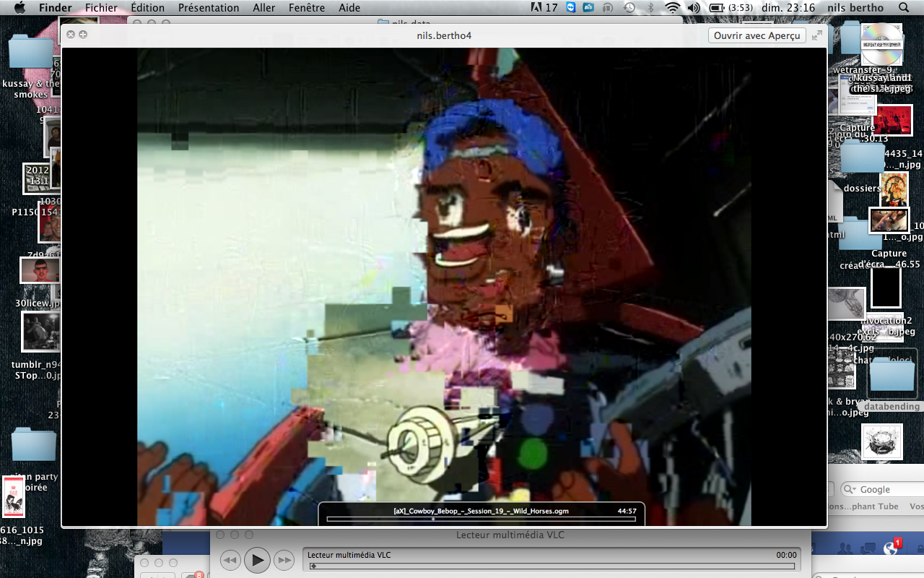This screenshot has height=578, width=924.
Task: Select the tumblr_n94 image thumbnail
Action: point(40,332)
